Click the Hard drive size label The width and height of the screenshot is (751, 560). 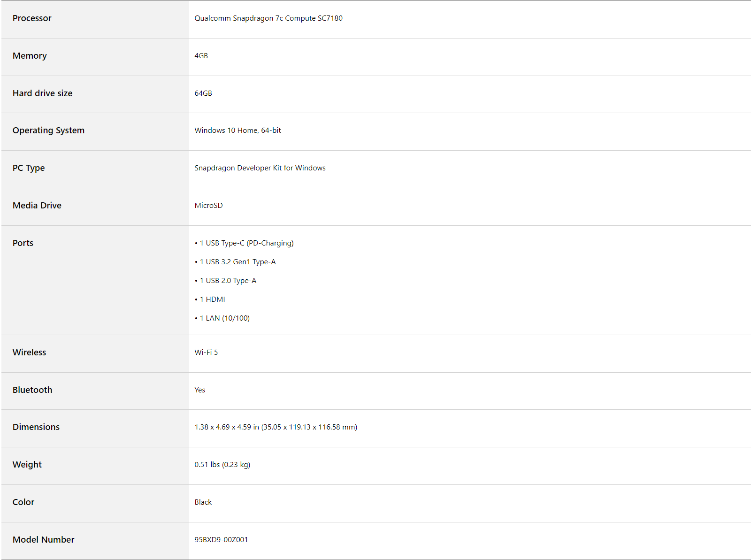42,93
